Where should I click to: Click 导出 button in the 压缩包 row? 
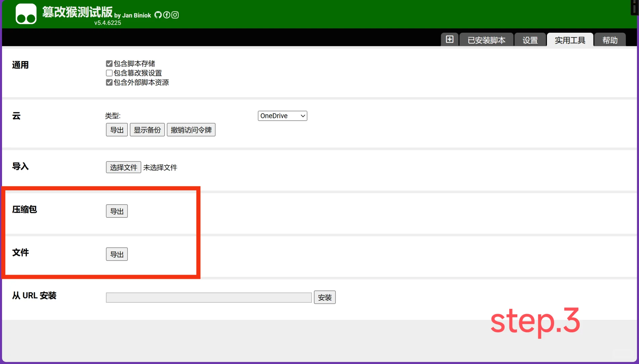tap(117, 211)
